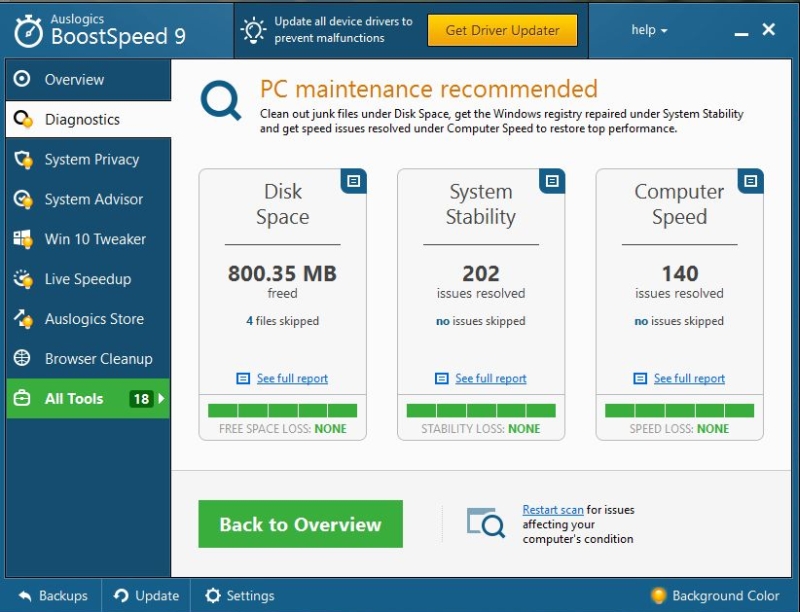Click the Browser Cleanup globe icon
The height and width of the screenshot is (612, 800).
point(22,358)
